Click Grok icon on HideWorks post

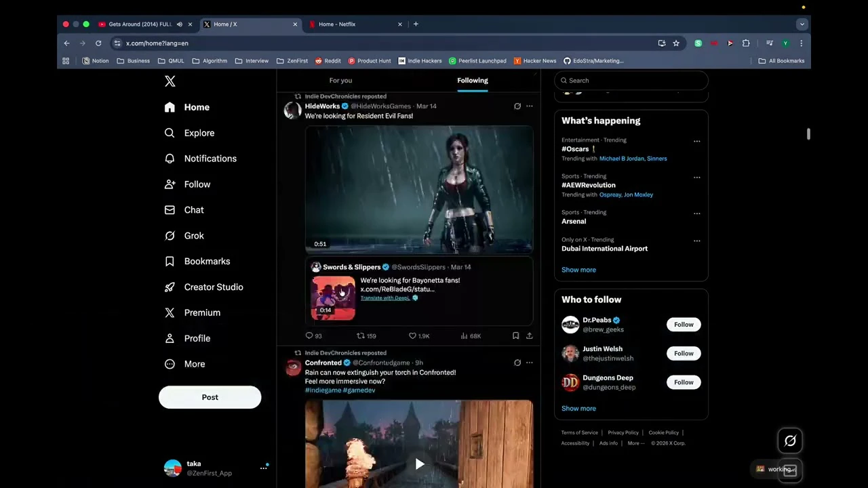coord(517,106)
